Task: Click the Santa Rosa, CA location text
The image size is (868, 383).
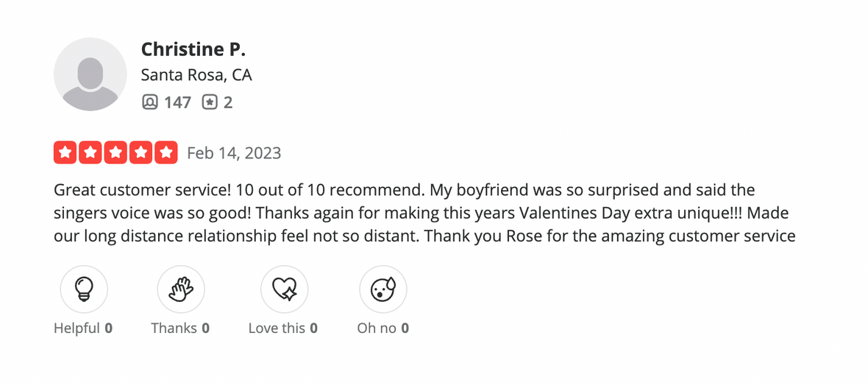Action: click(x=196, y=75)
